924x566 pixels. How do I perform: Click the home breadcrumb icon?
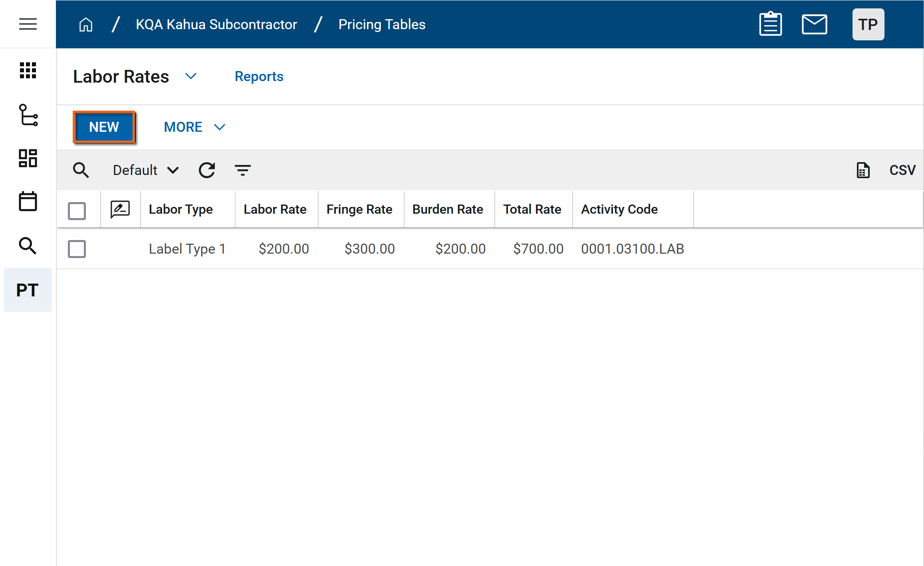85,25
